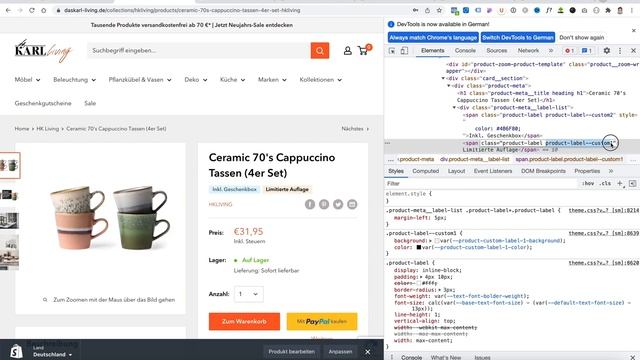
Task: Collapse the card__section div node
Action: [443, 78]
